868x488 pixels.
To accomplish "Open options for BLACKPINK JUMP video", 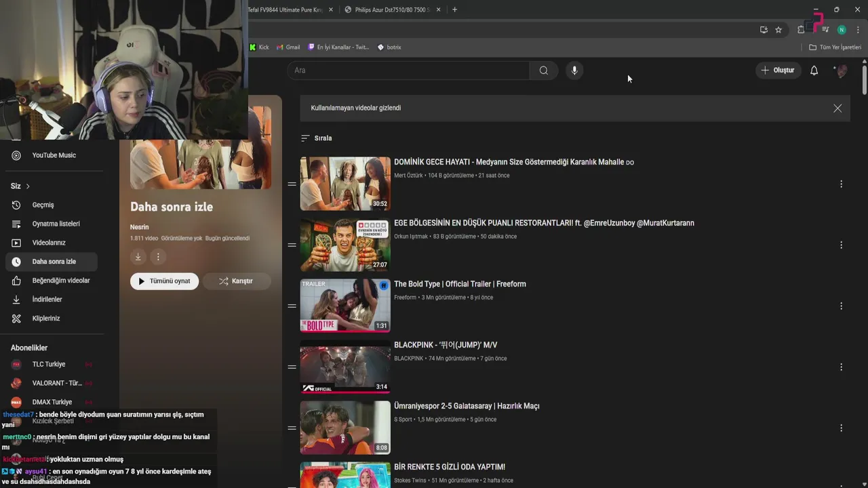I will 841,367.
